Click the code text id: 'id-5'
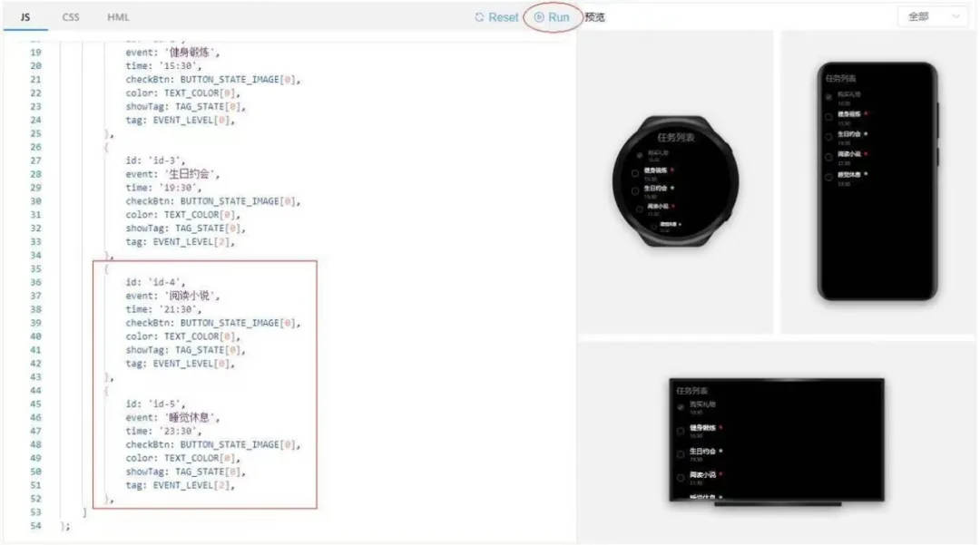The height and width of the screenshot is (545, 980). click(x=155, y=404)
